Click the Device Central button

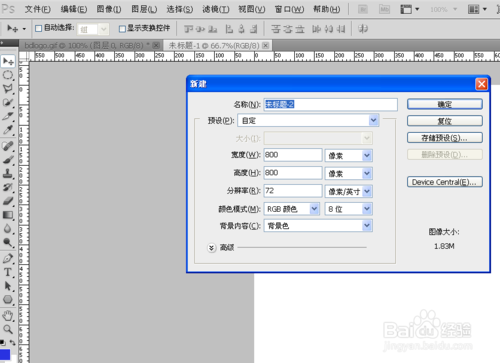445,182
